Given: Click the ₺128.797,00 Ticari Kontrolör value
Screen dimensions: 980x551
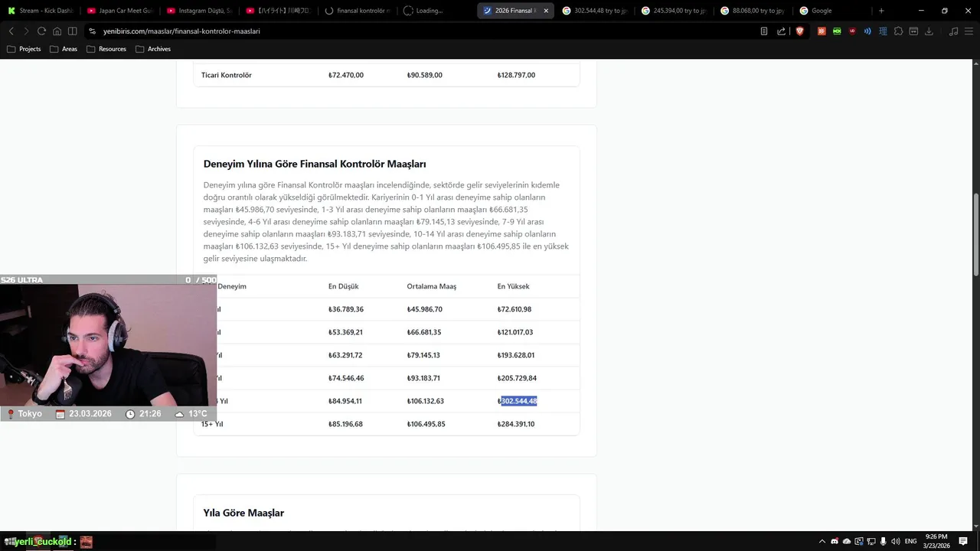Looking at the screenshot, I should pyautogui.click(x=516, y=75).
